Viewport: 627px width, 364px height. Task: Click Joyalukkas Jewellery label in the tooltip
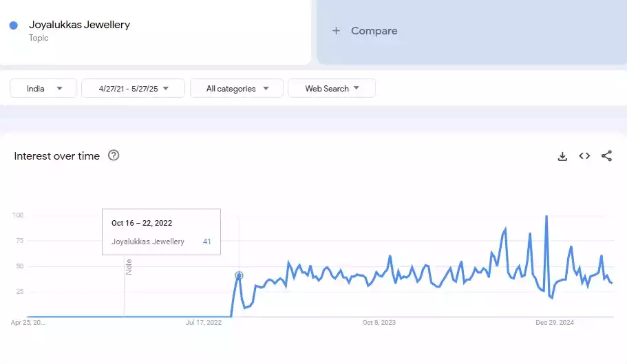tap(148, 242)
